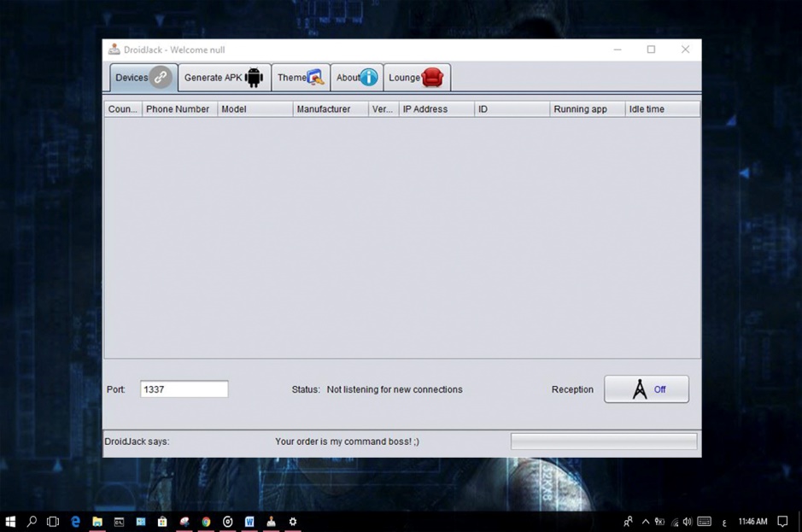Open Microsoft Word from taskbar
The width and height of the screenshot is (802, 532).
click(249, 521)
